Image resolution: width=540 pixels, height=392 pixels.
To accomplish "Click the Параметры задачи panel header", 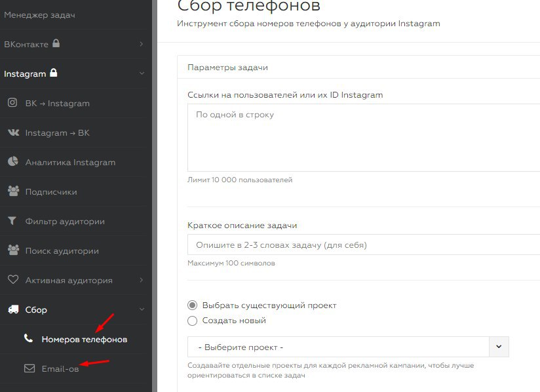I will tap(358, 67).
